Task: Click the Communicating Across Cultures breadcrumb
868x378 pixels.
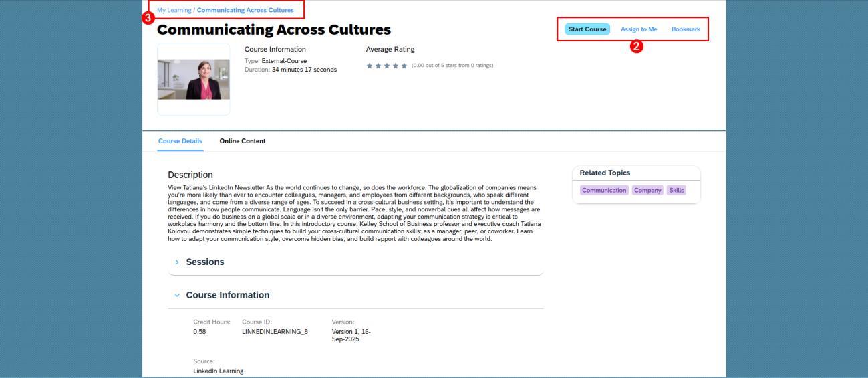Action: coord(245,10)
